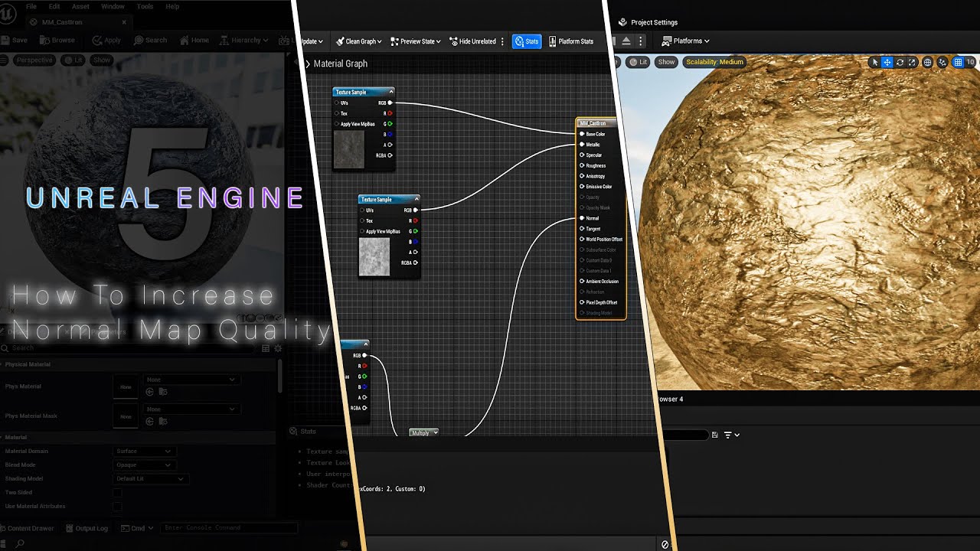Viewport: 980px width, 551px height.
Task: Click the Apply toolbar button
Action: tap(106, 41)
